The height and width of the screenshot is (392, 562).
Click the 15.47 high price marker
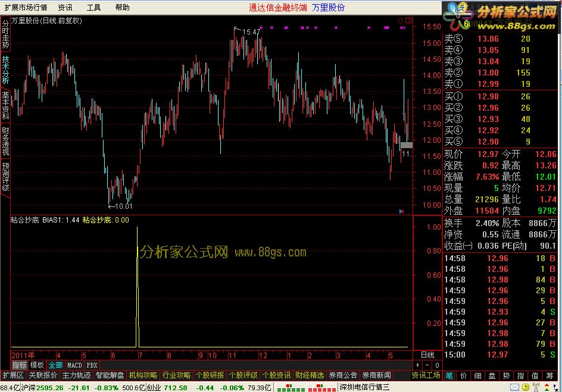coord(251,32)
